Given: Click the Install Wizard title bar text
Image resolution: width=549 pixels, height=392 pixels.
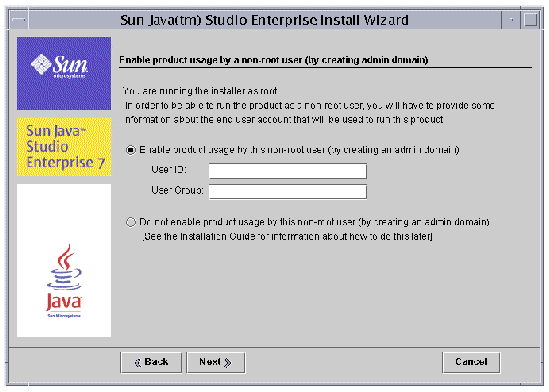Looking at the screenshot, I should pyautogui.click(x=264, y=20).
